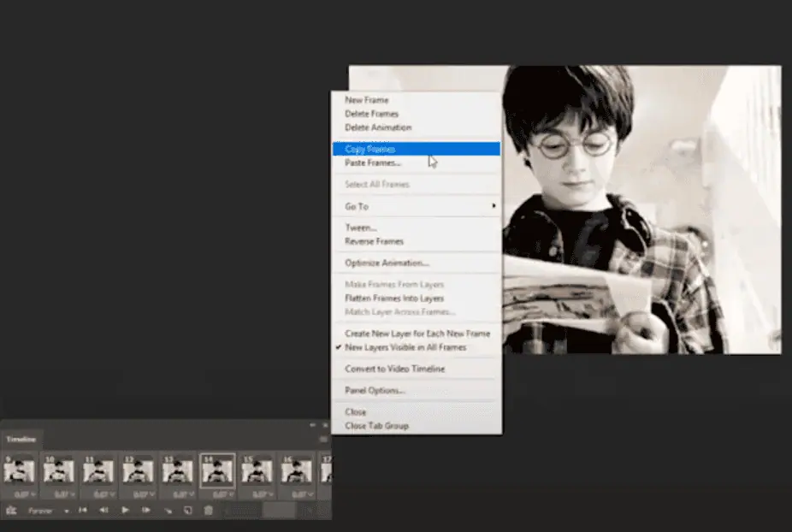Open frame 14 delay time dropdown
The height and width of the screenshot is (532, 792).
point(222,494)
